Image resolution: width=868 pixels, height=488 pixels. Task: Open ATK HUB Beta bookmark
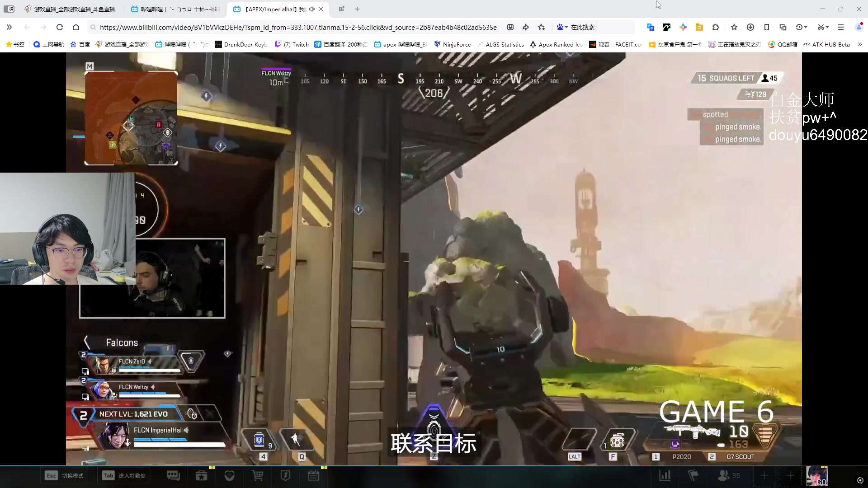point(826,44)
